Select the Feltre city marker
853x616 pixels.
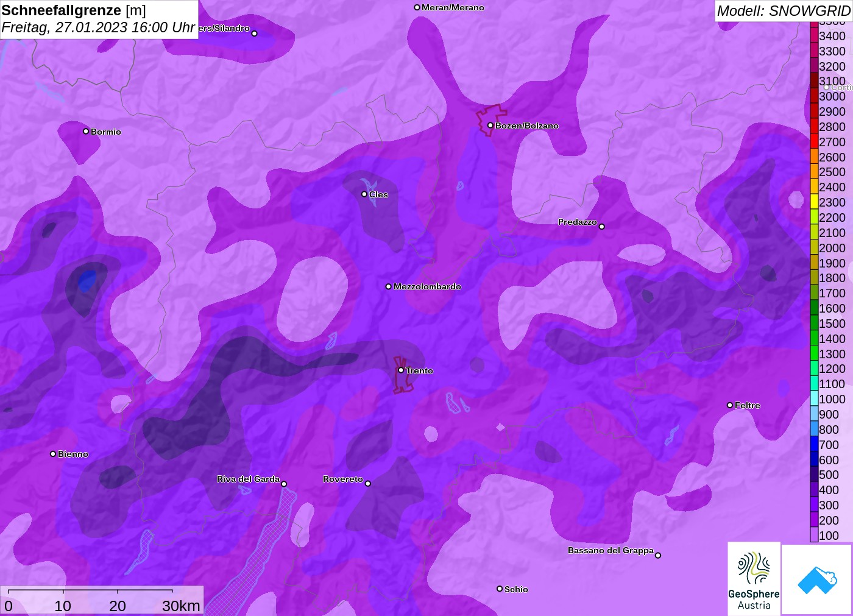point(730,405)
